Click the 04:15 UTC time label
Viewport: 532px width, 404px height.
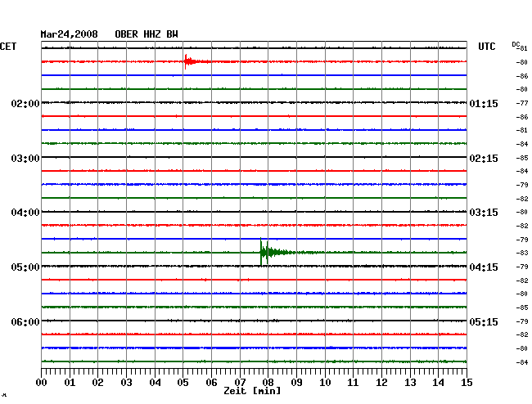pos(484,267)
